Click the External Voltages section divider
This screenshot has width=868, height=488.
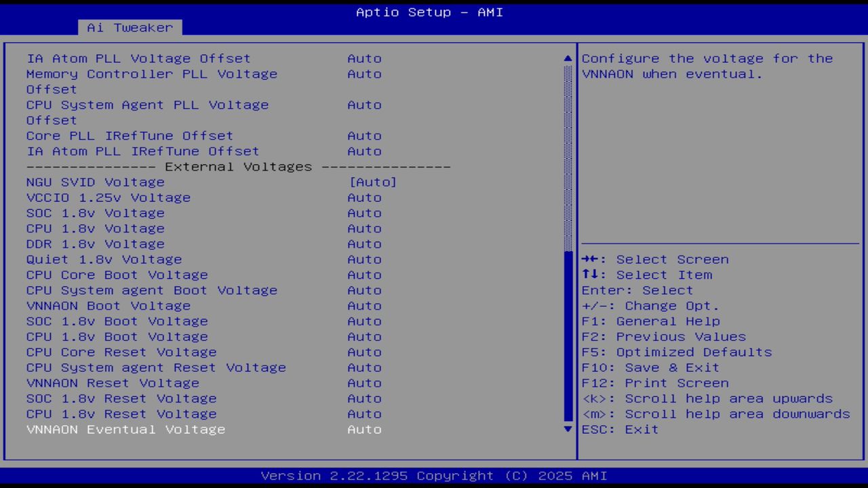237,166
